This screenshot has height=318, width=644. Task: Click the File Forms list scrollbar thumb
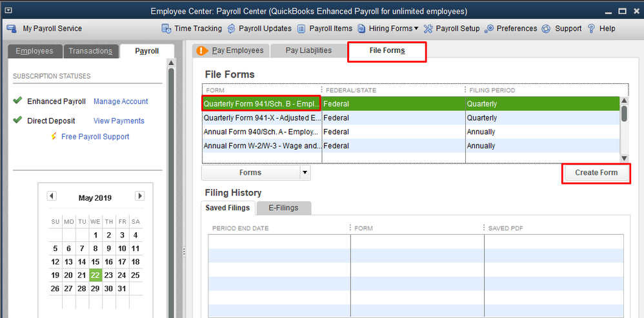(x=624, y=114)
